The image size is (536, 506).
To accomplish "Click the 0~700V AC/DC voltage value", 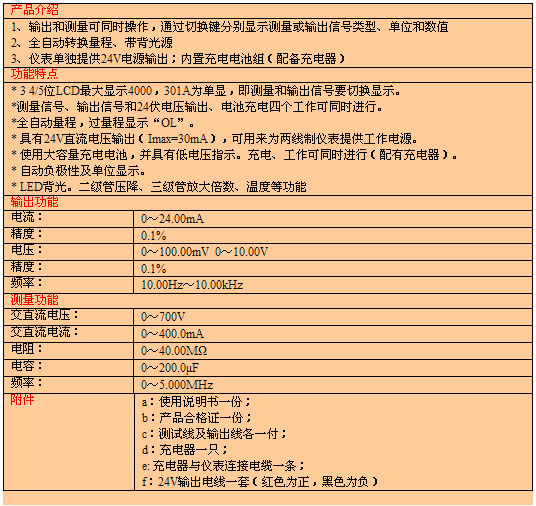I will pyautogui.click(x=163, y=317).
